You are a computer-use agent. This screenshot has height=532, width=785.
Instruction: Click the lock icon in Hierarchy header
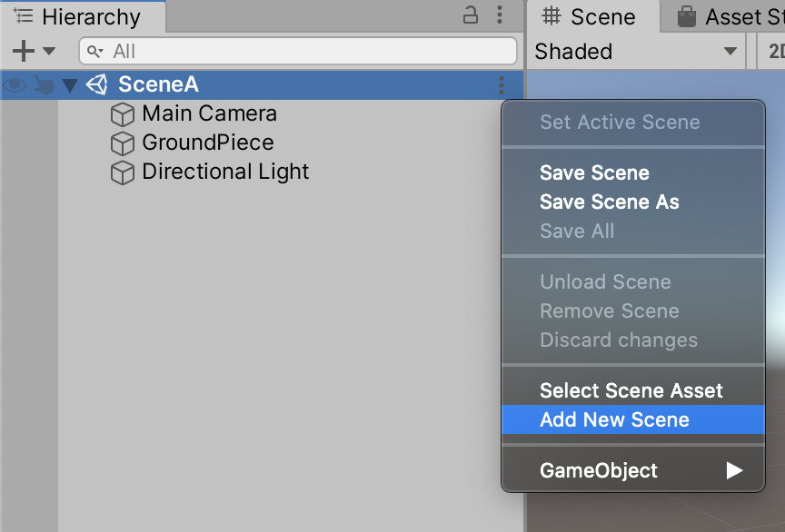coord(471,15)
